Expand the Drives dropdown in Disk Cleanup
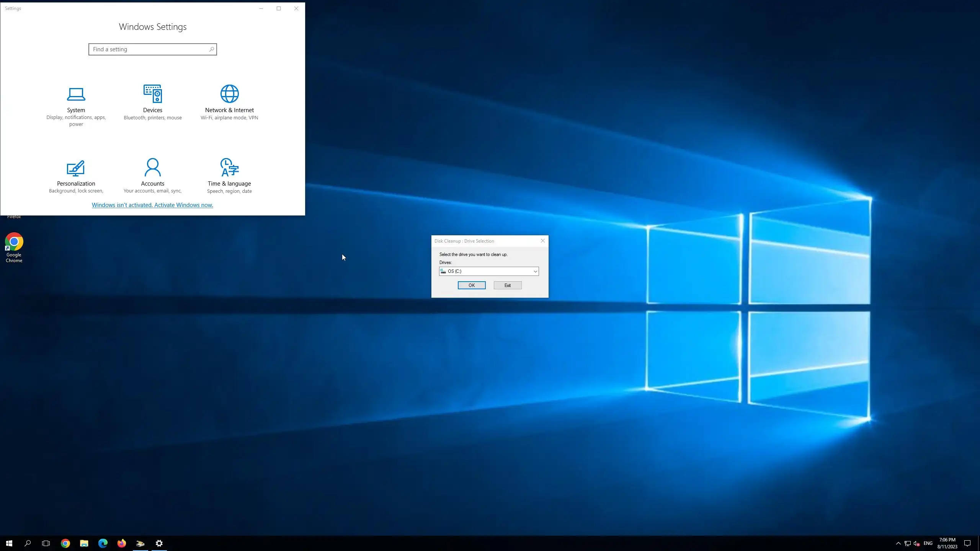980x551 pixels. pyautogui.click(x=535, y=271)
